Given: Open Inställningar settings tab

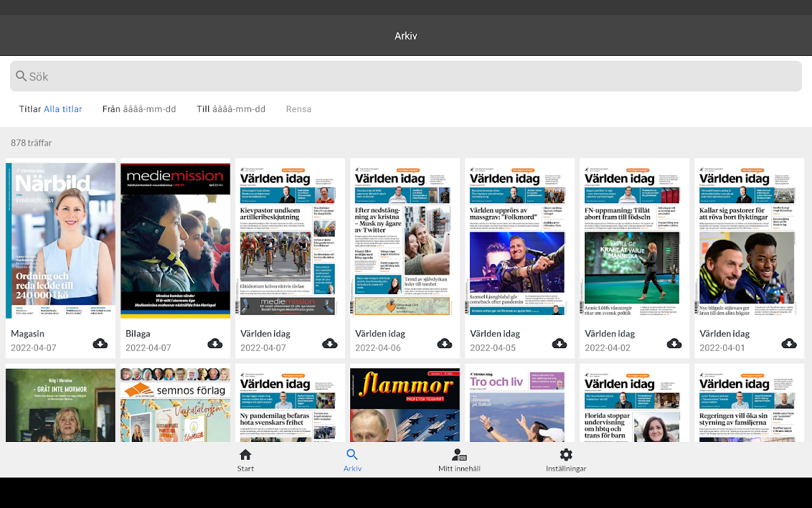Looking at the screenshot, I should (566, 460).
